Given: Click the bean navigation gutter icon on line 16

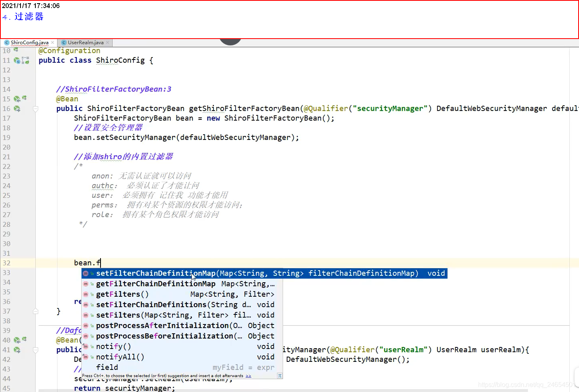Looking at the screenshot, I should [x=17, y=109].
